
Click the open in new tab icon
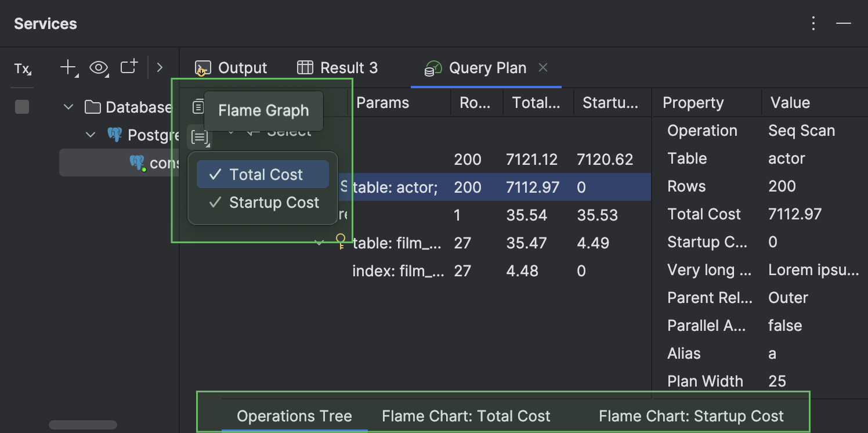pyautogui.click(x=129, y=67)
